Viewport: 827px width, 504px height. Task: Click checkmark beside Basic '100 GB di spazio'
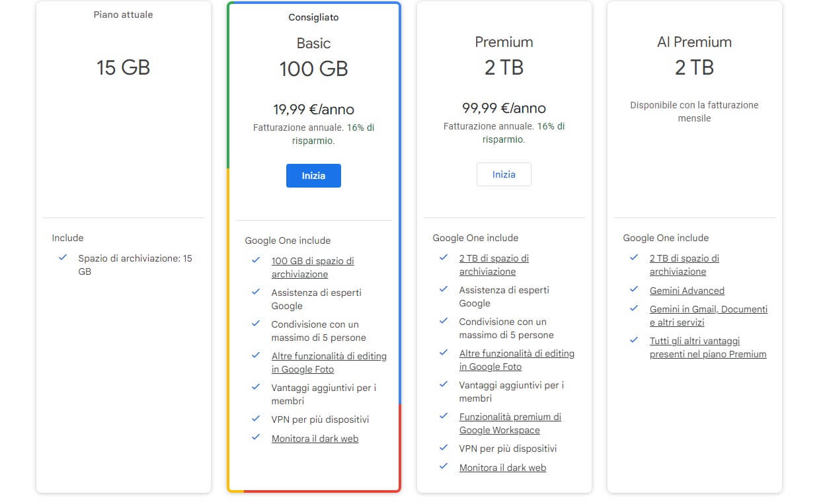[x=256, y=260]
